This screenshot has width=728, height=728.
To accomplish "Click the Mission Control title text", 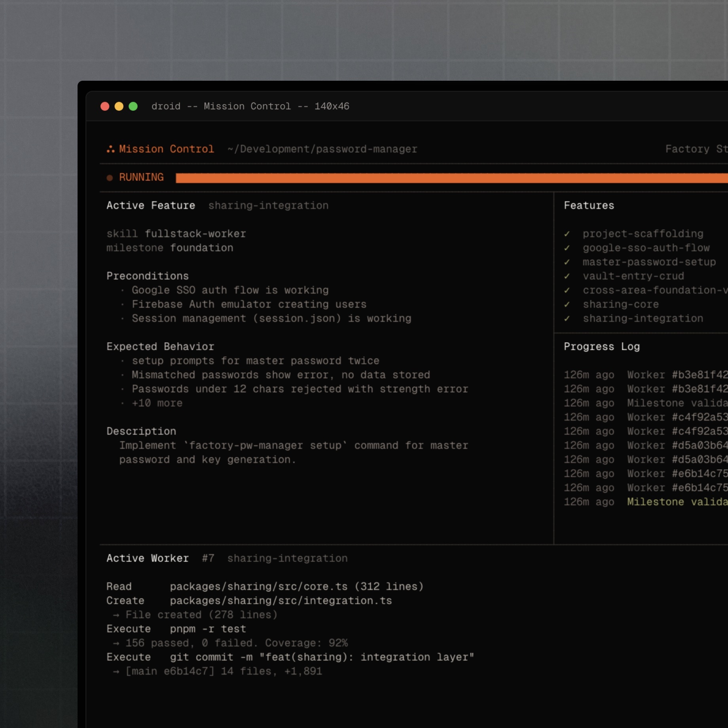I will pos(167,149).
